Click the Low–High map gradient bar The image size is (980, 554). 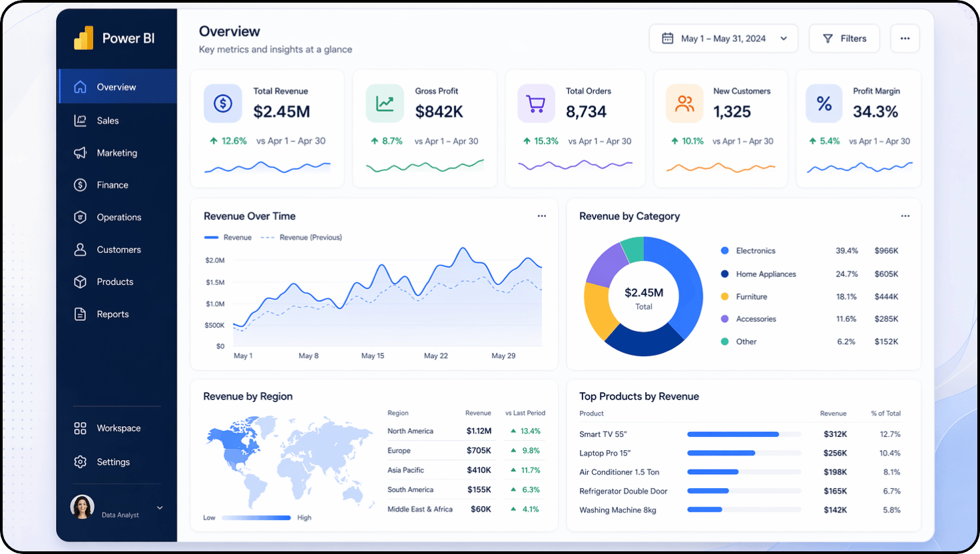256,517
